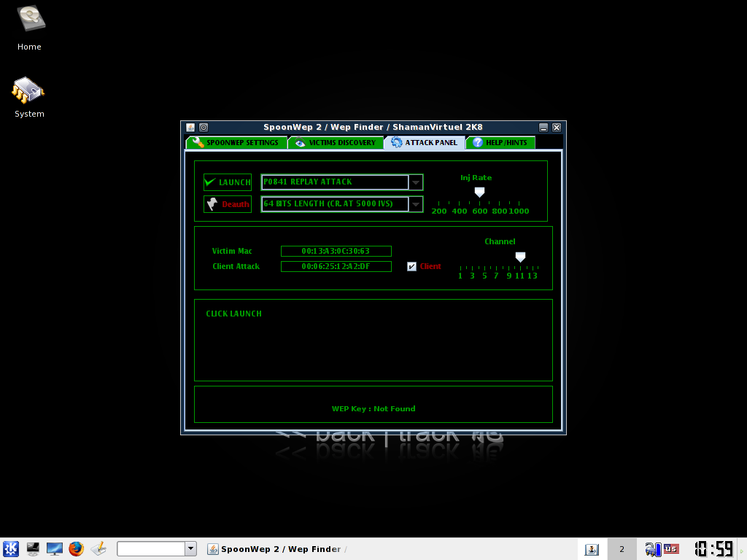Go to the HELP/HINTS tab
The height and width of the screenshot is (560, 747).
[x=500, y=143]
